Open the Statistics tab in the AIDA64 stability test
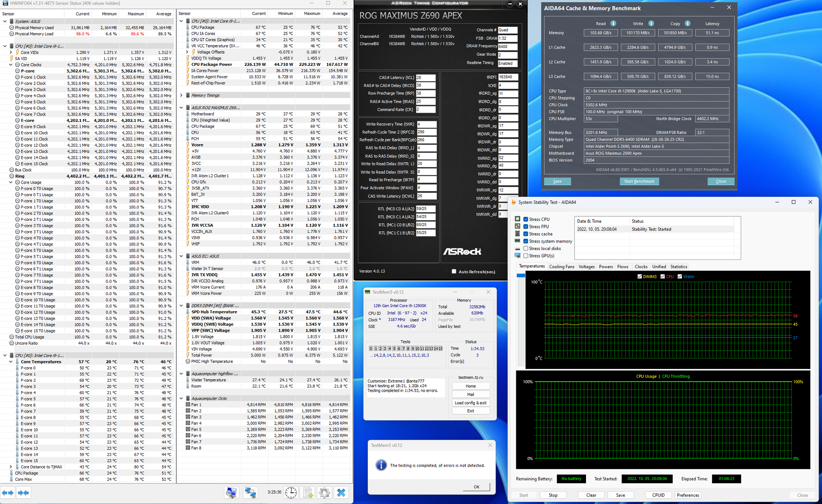 (x=679, y=267)
